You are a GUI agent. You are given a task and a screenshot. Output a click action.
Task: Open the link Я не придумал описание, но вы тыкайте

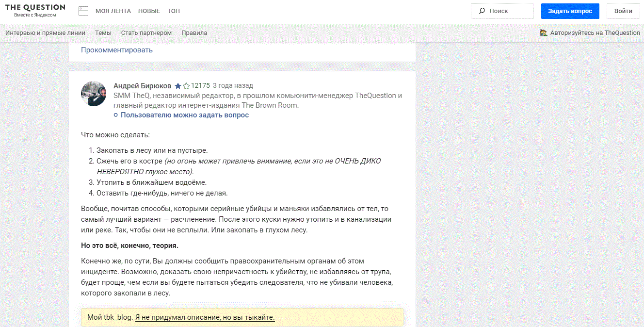point(205,318)
